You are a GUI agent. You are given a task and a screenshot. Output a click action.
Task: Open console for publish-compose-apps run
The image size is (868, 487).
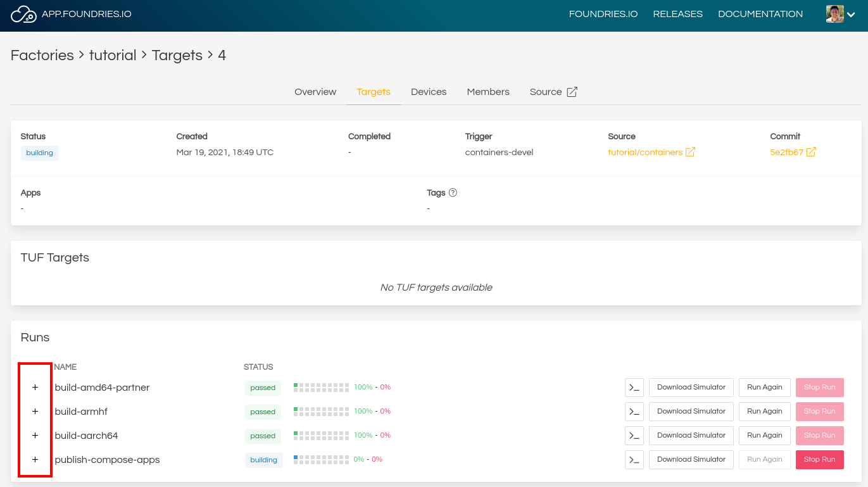(634, 460)
